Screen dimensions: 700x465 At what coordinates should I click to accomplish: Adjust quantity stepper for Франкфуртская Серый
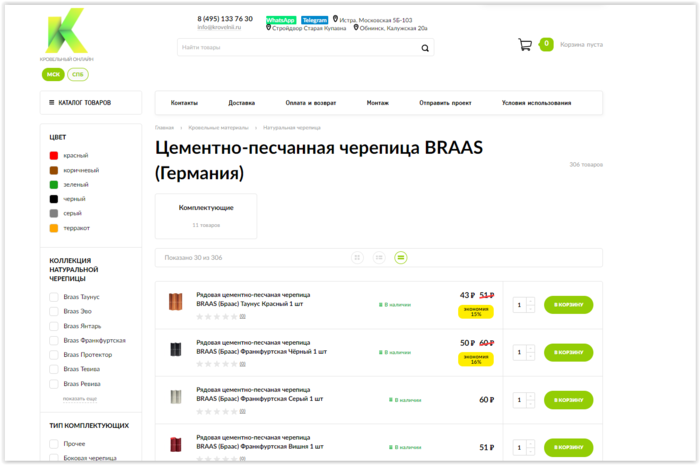(524, 400)
